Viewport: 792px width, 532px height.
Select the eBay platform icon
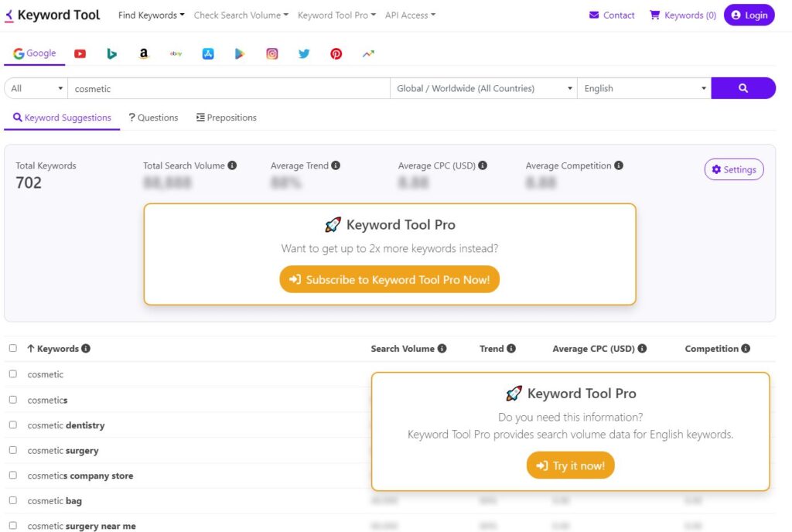[x=176, y=54]
